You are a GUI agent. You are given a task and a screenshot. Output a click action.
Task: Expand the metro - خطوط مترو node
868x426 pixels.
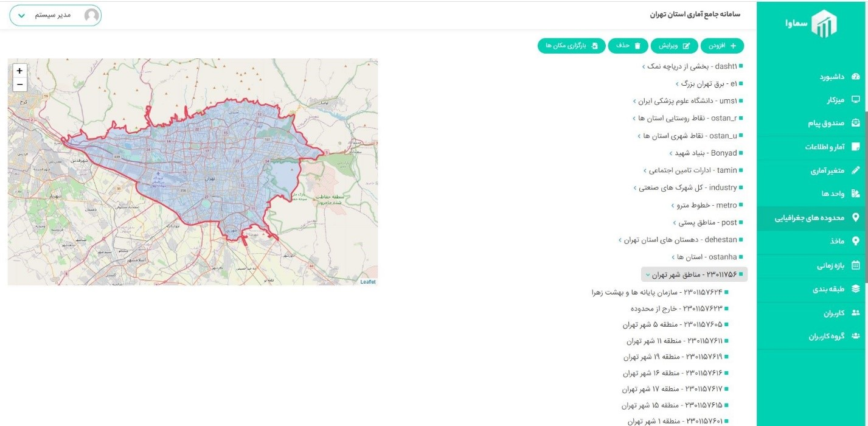tap(674, 206)
